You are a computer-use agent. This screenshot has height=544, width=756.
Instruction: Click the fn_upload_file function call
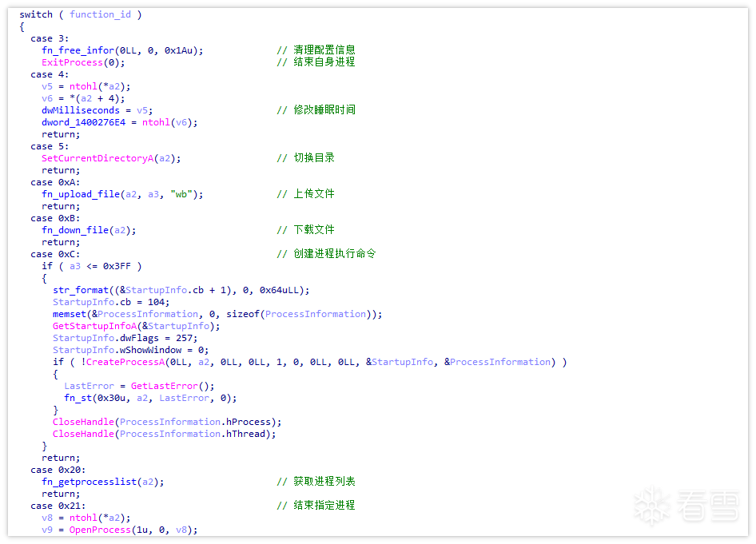122,194
